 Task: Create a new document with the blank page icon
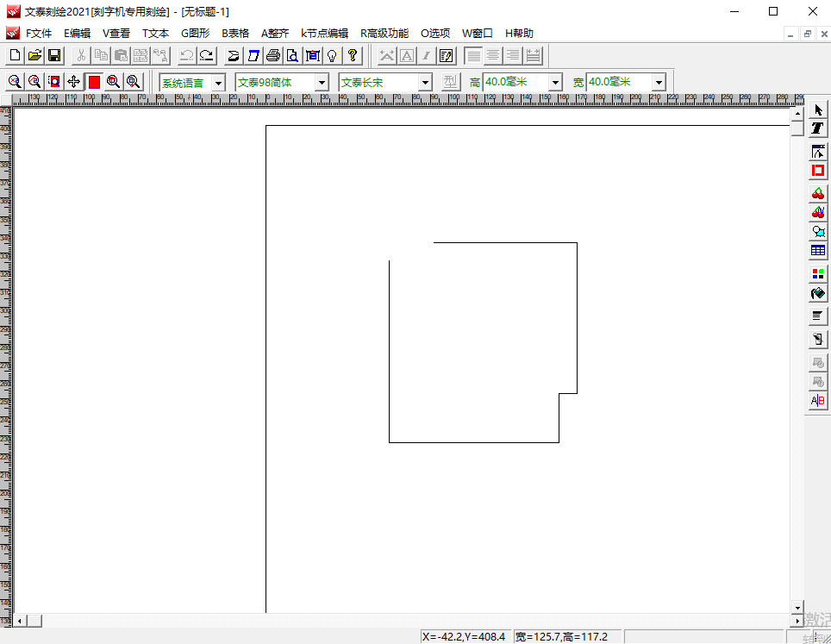16,55
